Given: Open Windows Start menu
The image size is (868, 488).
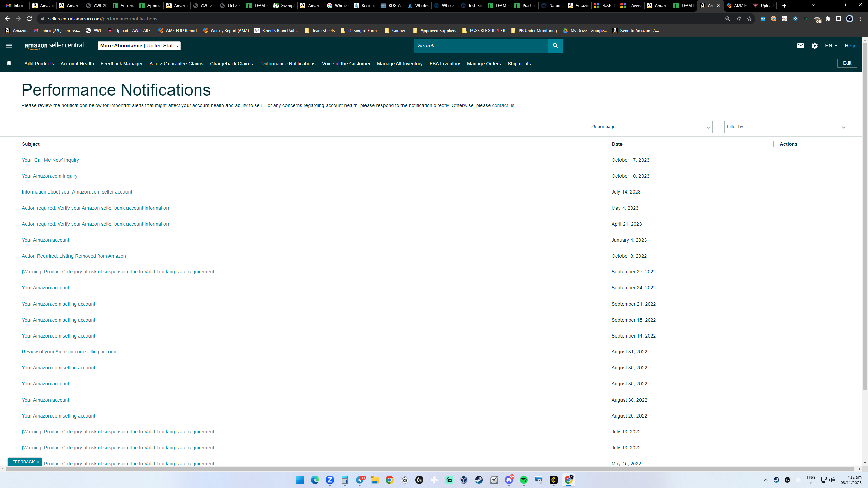Looking at the screenshot, I should pyautogui.click(x=300, y=480).
